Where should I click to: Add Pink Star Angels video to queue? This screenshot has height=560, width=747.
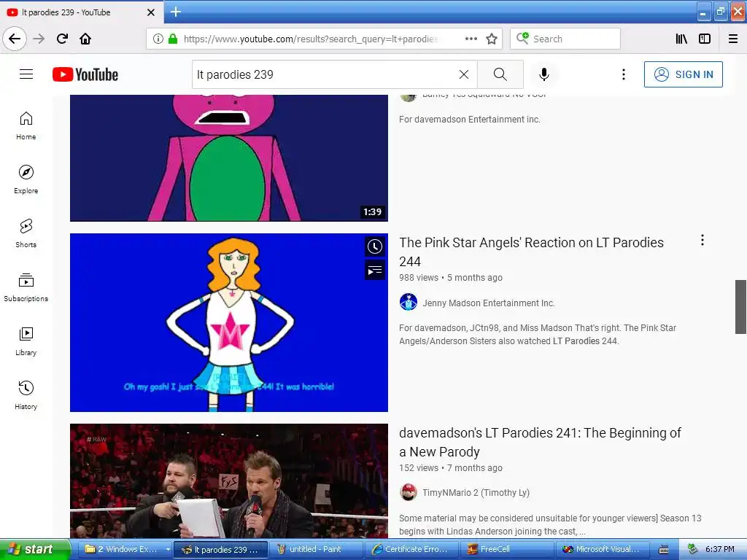[375, 271]
